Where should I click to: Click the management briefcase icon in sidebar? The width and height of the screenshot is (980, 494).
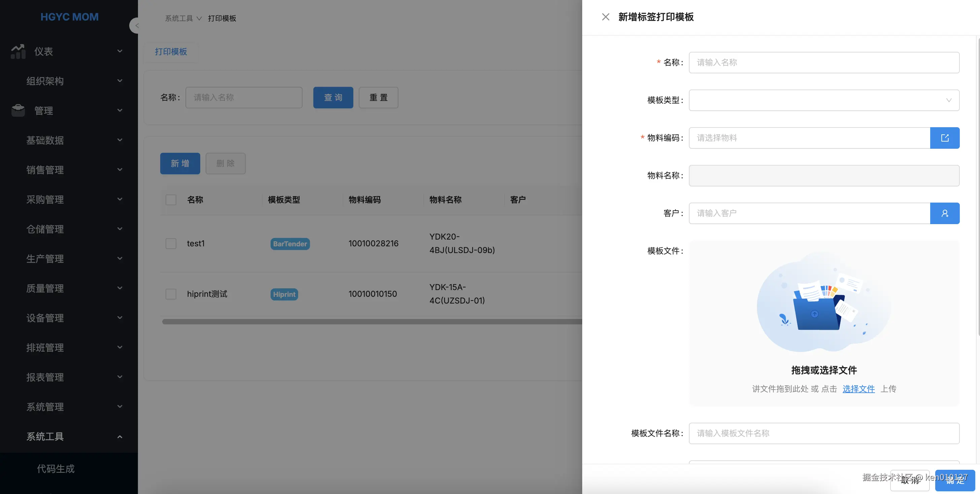[18, 111]
